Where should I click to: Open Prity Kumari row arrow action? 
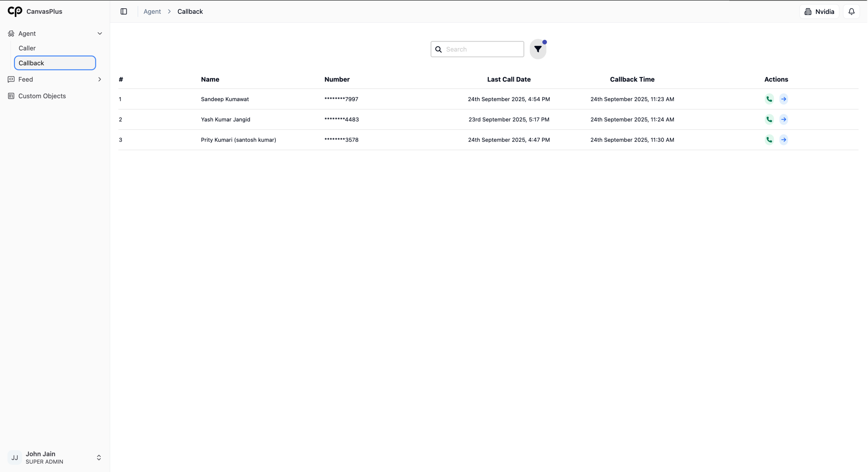pos(784,140)
